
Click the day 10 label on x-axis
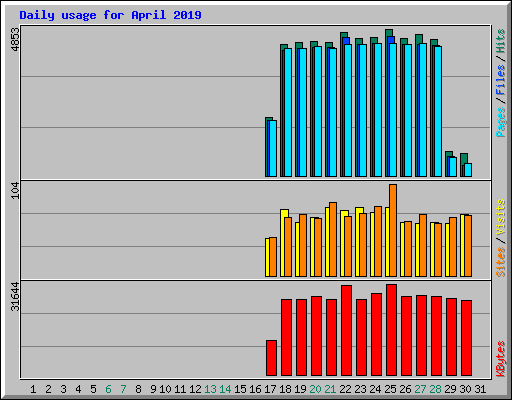[x=165, y=389]
